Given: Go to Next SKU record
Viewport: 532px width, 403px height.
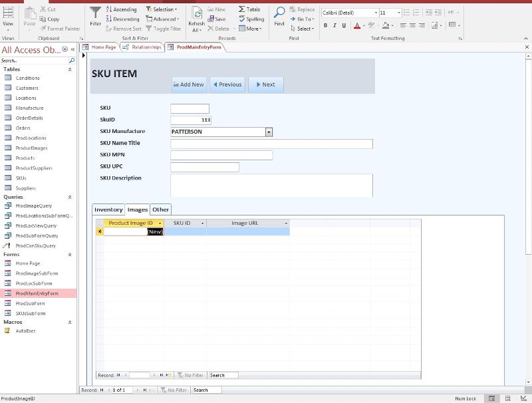Looking at the screenshot, I should click(266, 84).
